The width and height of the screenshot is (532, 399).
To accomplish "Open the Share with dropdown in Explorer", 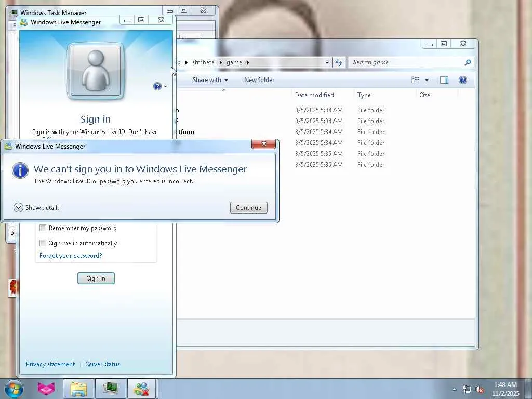I will pos(210,80).
